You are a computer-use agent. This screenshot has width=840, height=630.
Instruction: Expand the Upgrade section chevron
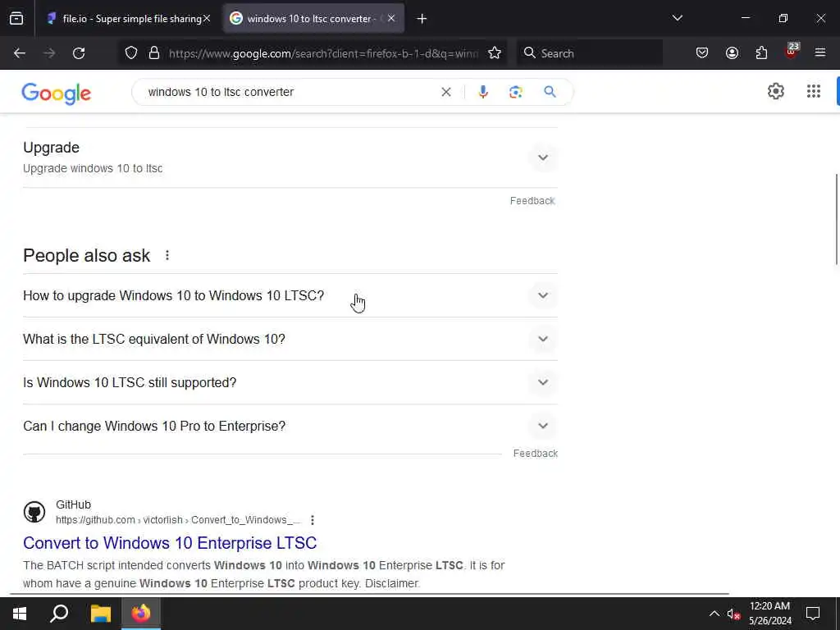pos(543,157)
